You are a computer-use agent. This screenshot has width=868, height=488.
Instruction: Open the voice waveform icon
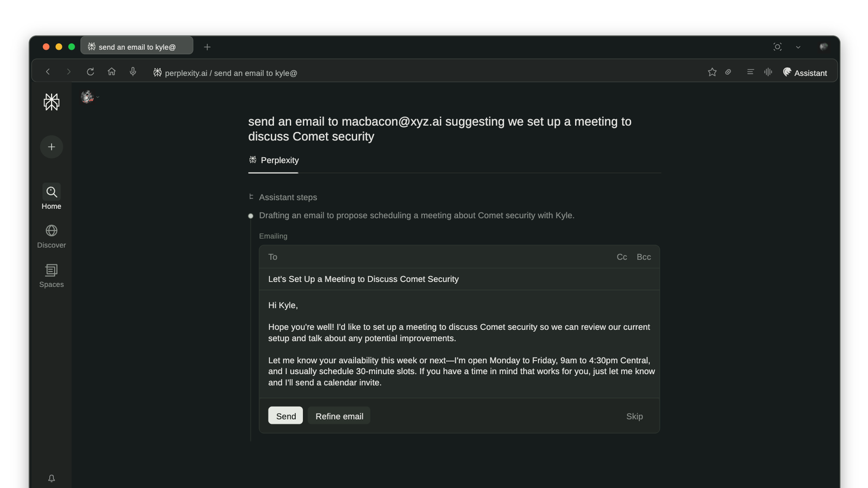point(768,72)
